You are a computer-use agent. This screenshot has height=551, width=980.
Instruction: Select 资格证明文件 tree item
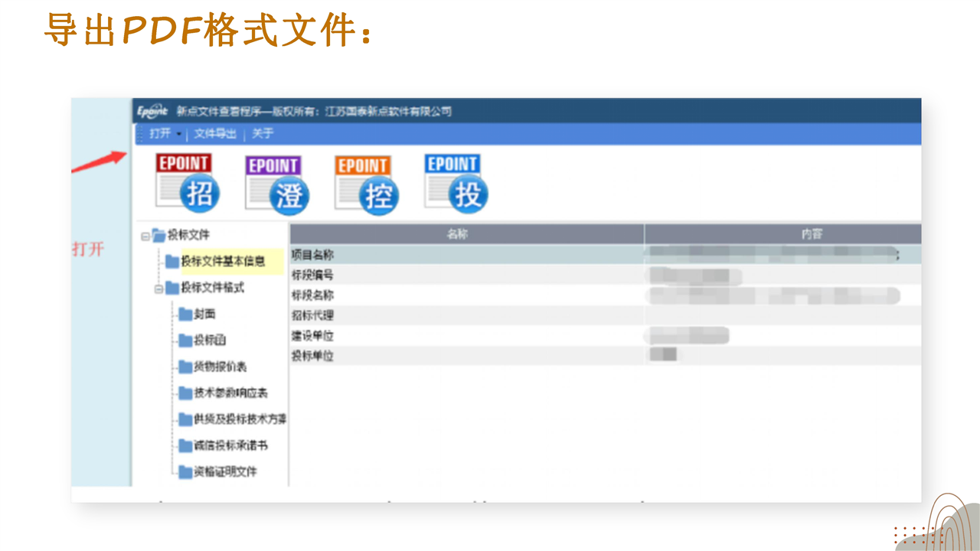(225, 471)
